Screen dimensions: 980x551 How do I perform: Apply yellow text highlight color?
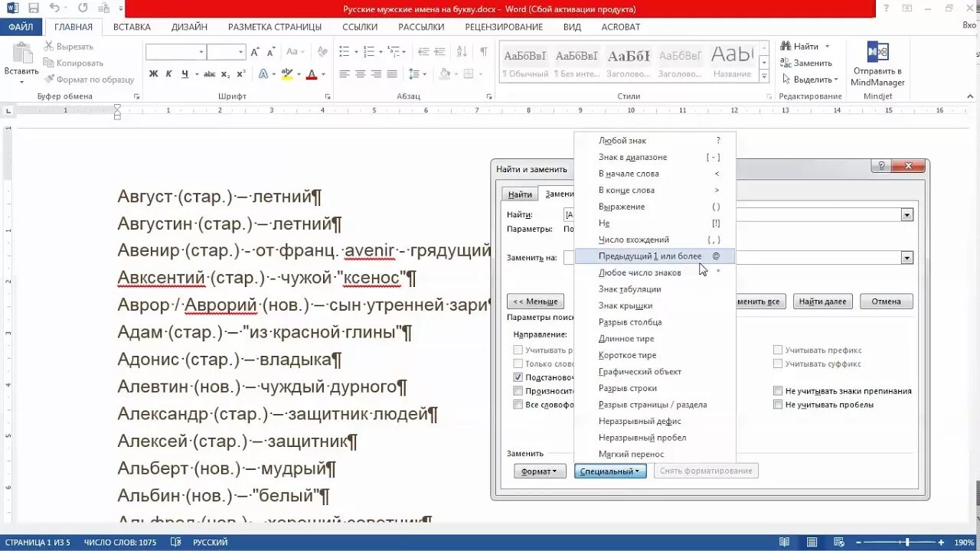[287, 74]
